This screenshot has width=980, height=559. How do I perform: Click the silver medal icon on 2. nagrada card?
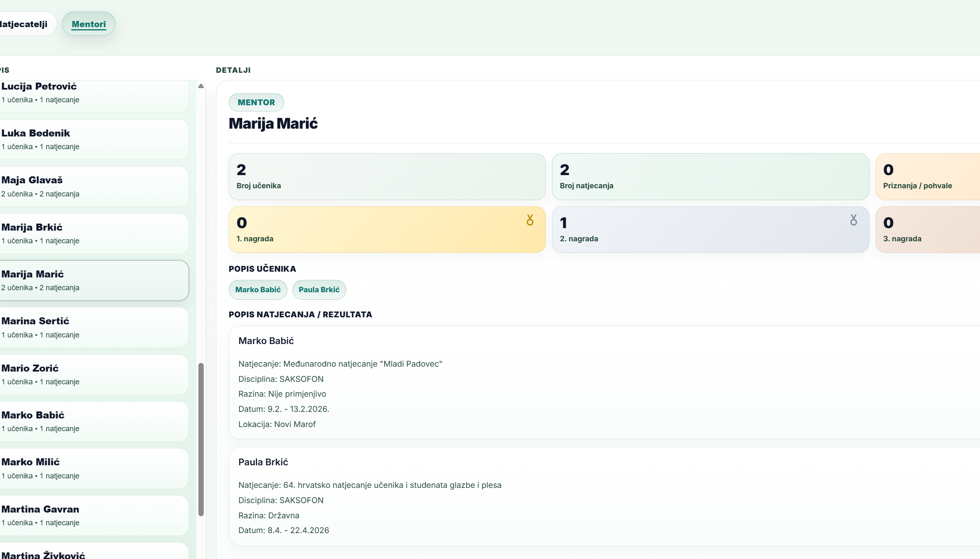pos(853,220)
